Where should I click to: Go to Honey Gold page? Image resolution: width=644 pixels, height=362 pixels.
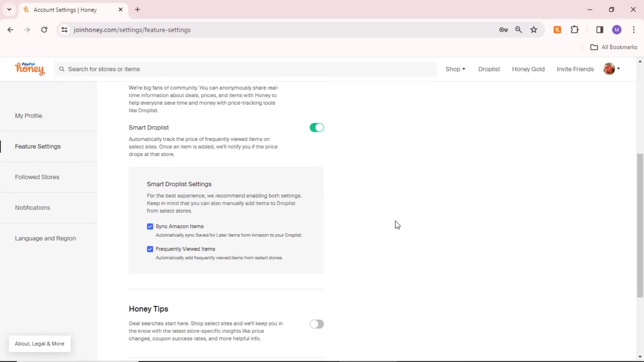click(x=528, y=69)
